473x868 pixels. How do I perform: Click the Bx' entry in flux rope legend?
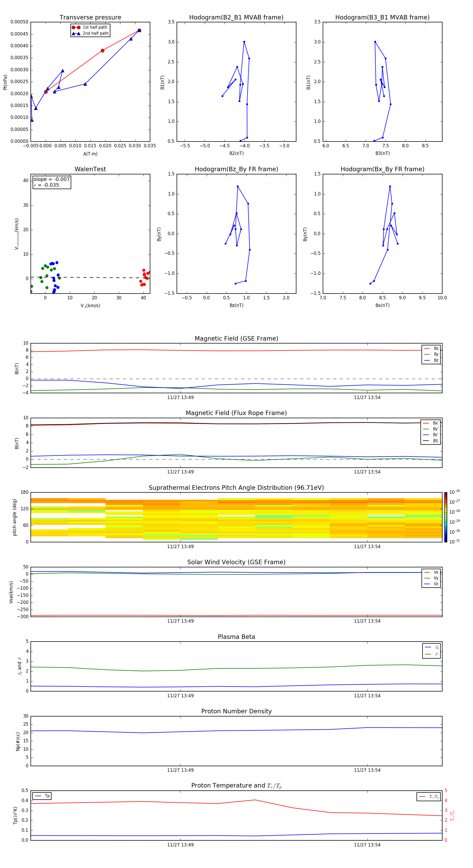point(431,423)
